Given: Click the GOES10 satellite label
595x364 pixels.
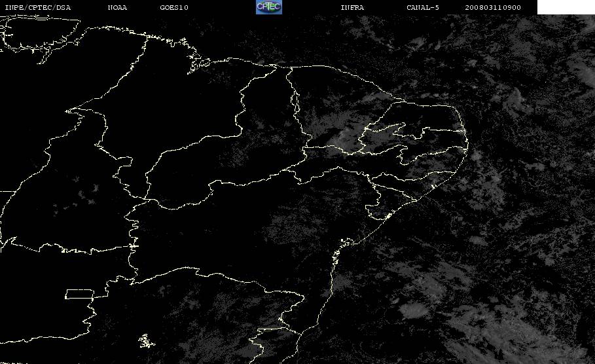Looking at the screenshot, I should coord(174,7).
